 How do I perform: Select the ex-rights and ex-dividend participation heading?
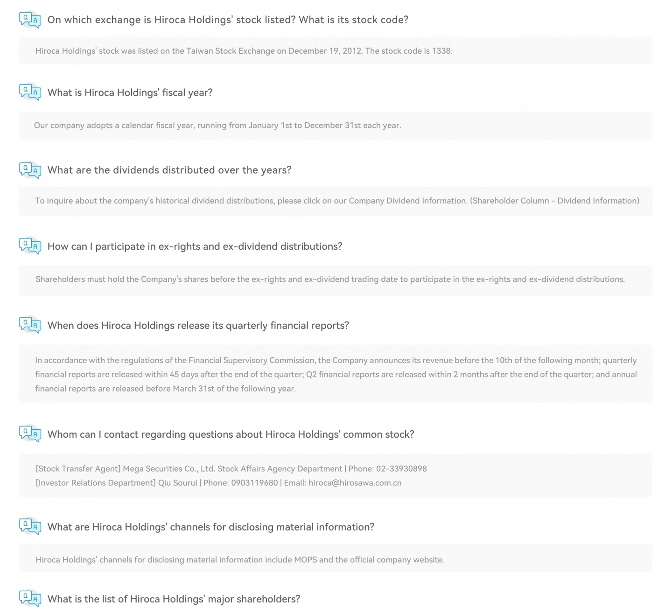[x=195, y=246]
